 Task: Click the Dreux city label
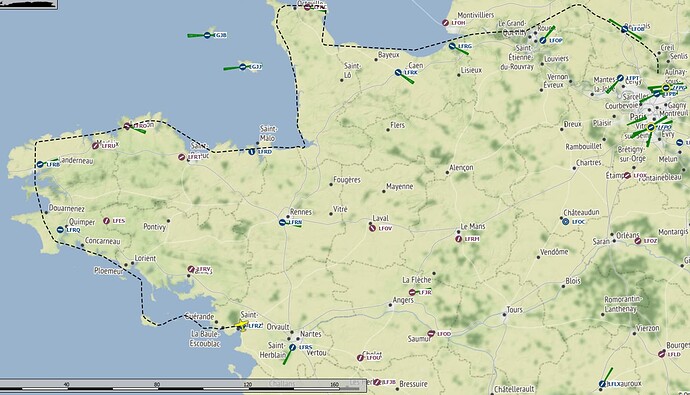click(x=573, y=124)
